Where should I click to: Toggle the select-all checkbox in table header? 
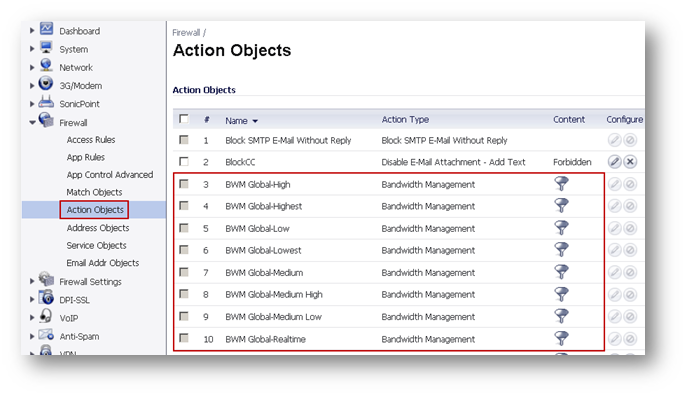tap(184, 119)
